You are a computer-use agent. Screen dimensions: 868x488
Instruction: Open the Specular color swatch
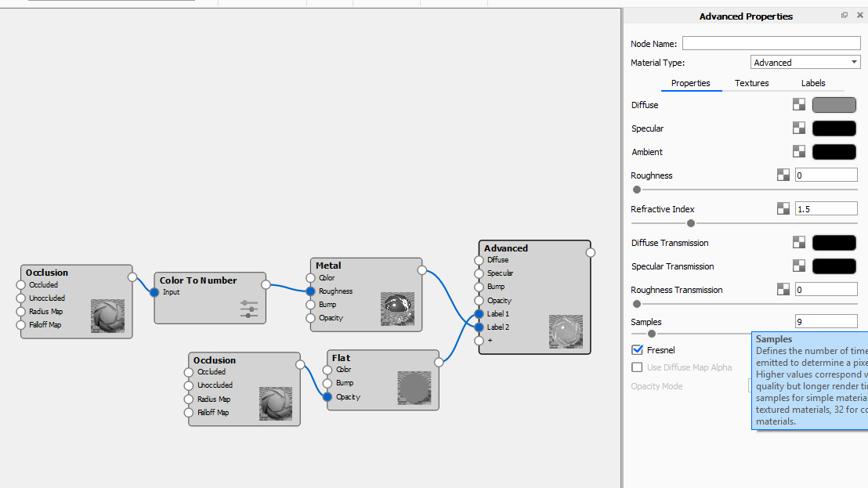834,128
